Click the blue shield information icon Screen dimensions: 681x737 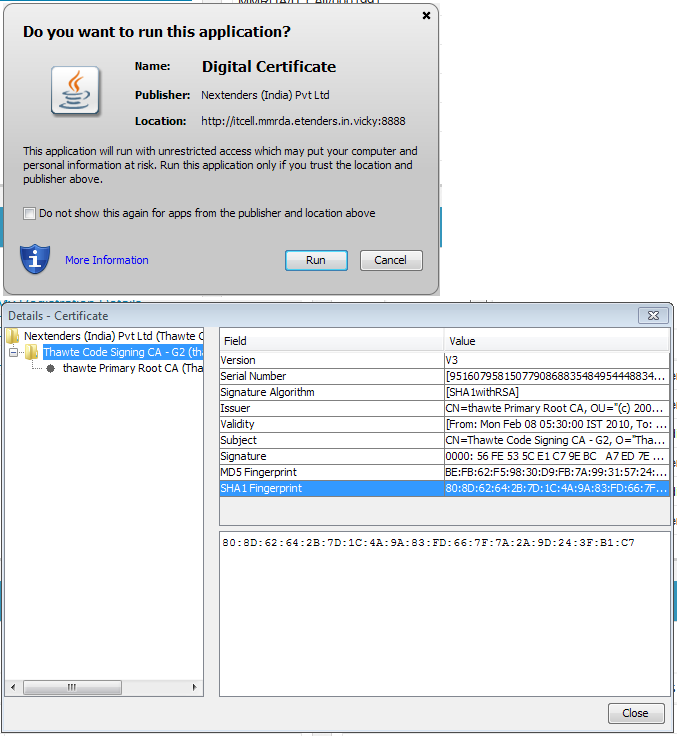coord(35,259)
